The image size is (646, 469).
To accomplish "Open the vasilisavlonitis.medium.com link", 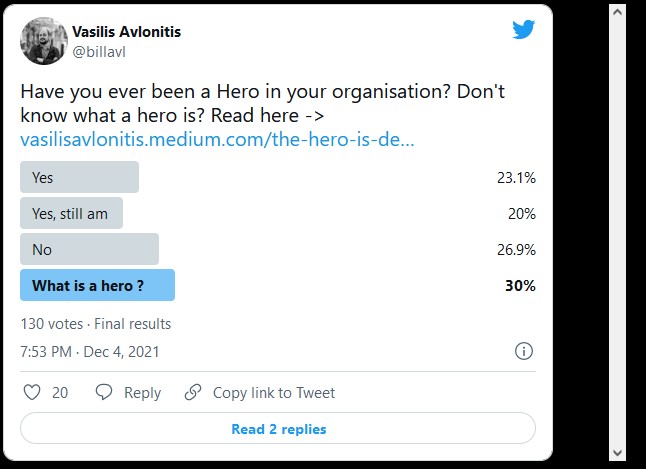I will [x=217, y=139].
